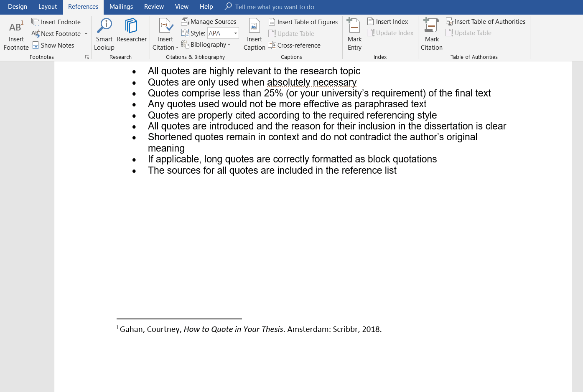Open the Footnotes dialog launcher
This screenshot has width=583, height=392.
pyautogui.click(x=87, y=57)
